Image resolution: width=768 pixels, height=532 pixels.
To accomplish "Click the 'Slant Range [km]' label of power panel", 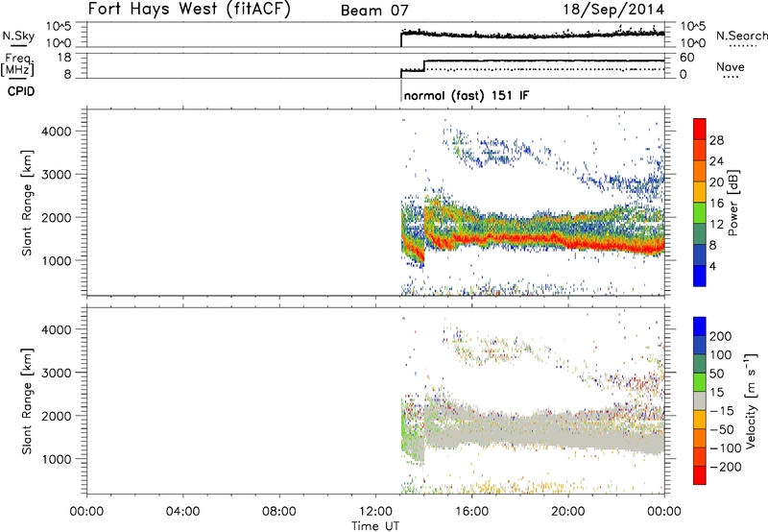I will coord(27,203).
